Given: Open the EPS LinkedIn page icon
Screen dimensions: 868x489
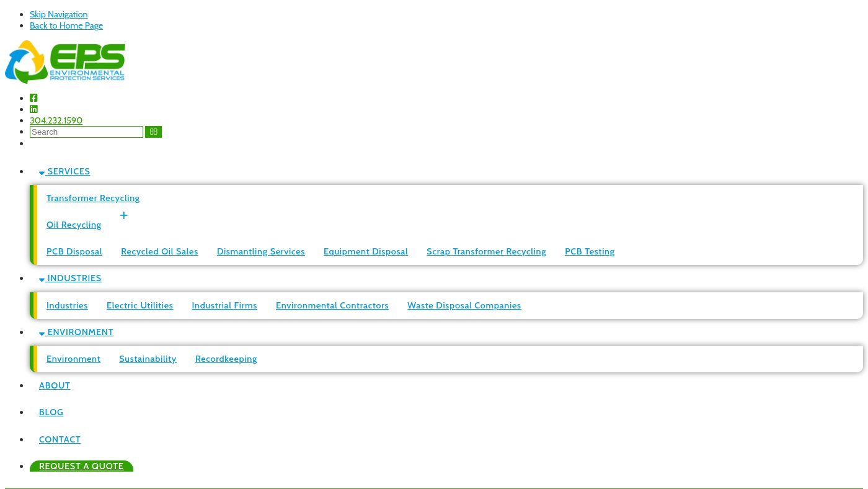Looking at the screenshot, I should (33, 109).
